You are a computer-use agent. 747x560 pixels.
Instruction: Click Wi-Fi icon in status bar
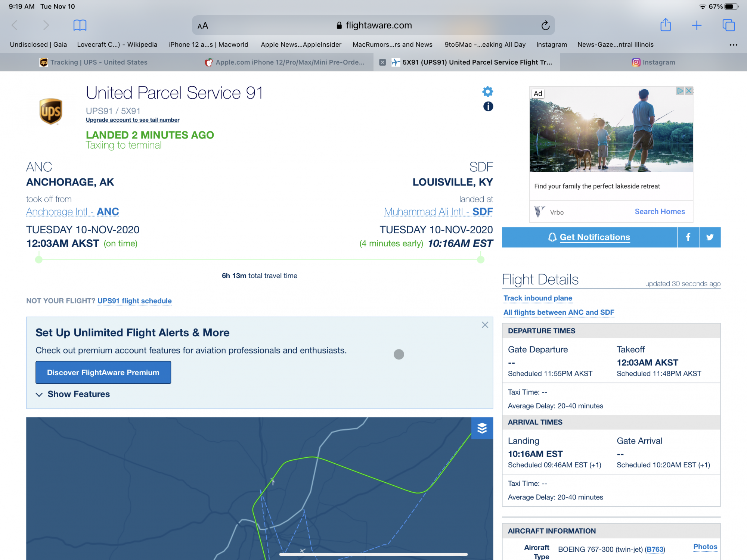(703, 6)
